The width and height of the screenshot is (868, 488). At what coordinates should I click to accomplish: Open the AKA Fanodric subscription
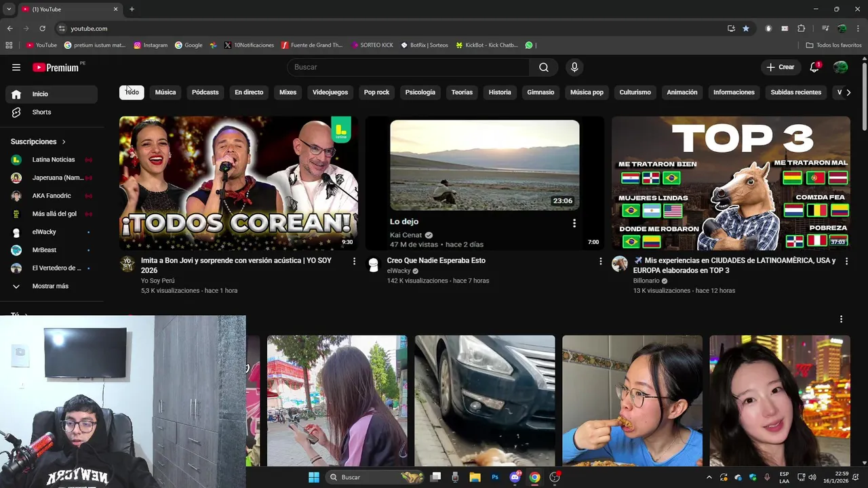[52, 196]
